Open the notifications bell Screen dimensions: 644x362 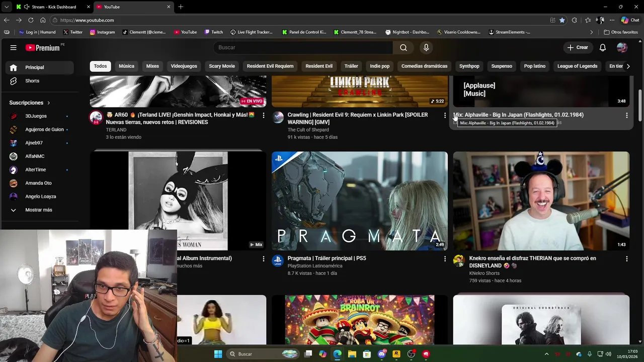pos(603,47)
